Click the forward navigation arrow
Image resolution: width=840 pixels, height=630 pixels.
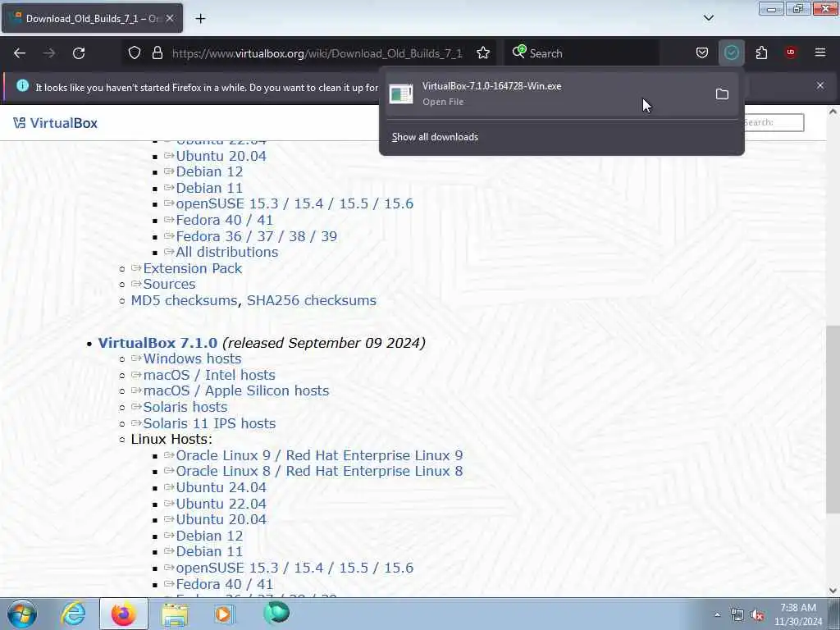coord(49,53)
